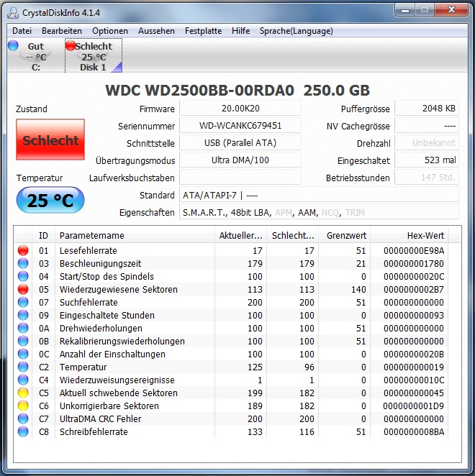Click hex value 0000000008BA
Image resolution: width=475 pixels, height=476 pixels.
click(414, 431)
